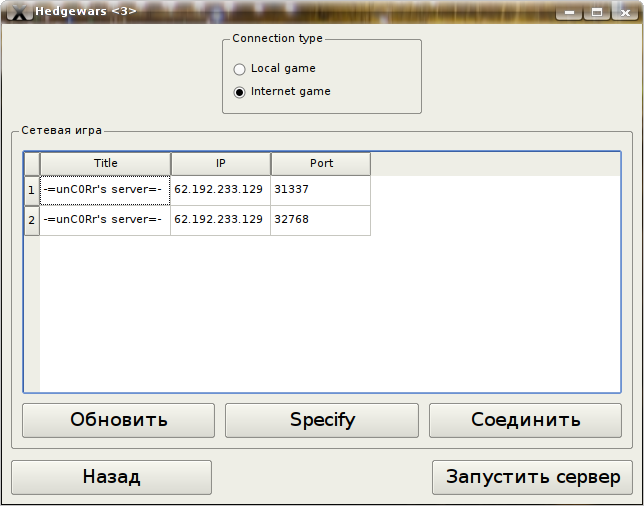Sort servers by Title column header
Viewport: 644px width, 506px height.
click(105, 163)
